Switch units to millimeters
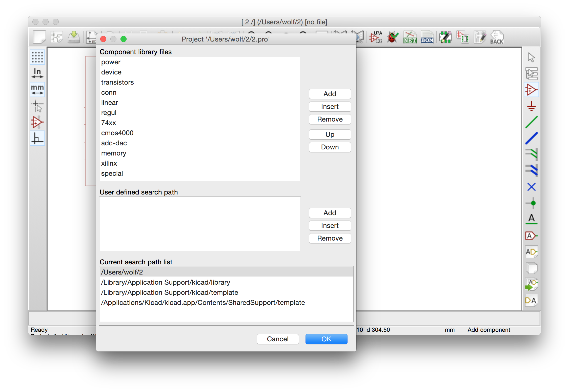569x392 pixels. click(x=37, y=89)
